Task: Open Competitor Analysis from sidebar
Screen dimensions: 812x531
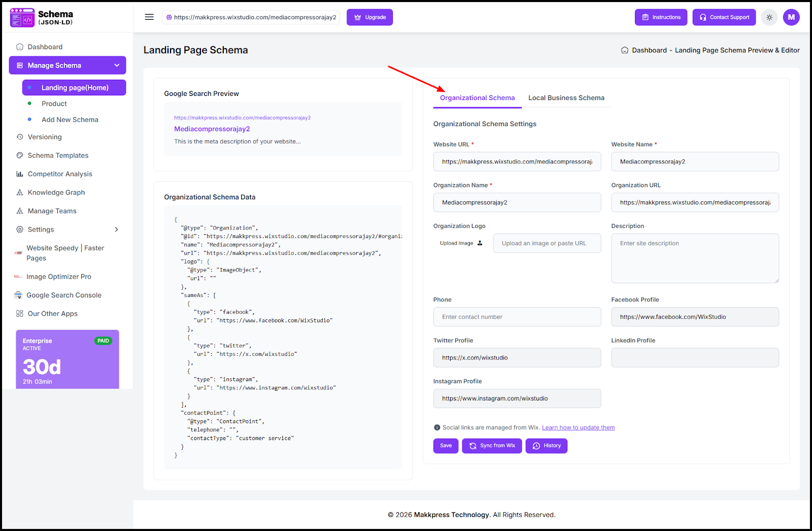Action: coord(60,174)
